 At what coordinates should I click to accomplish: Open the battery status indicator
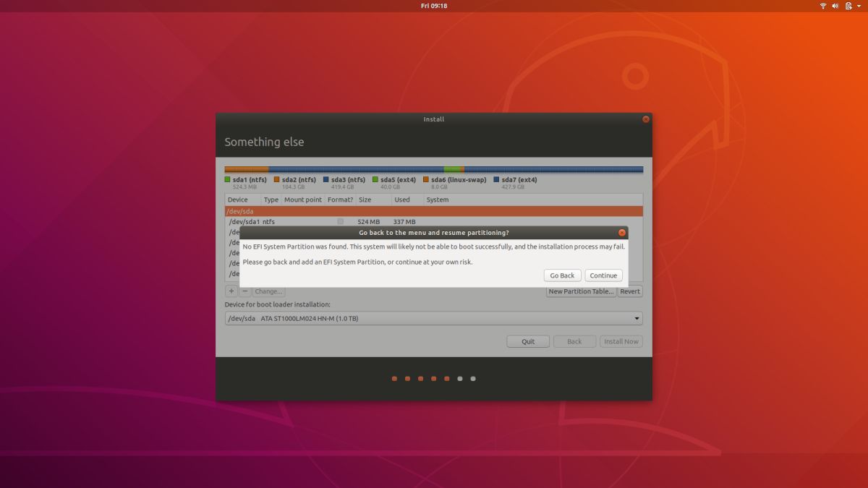(x=848, y=6)
